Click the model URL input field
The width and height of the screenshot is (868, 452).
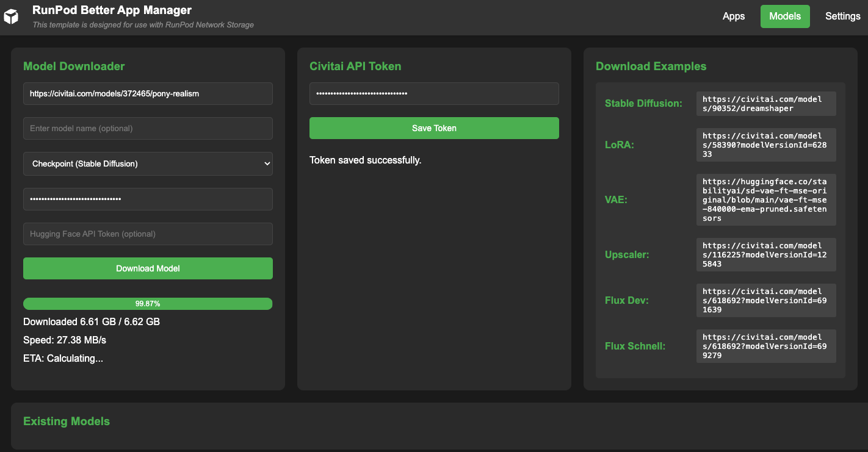coord(148,94)
